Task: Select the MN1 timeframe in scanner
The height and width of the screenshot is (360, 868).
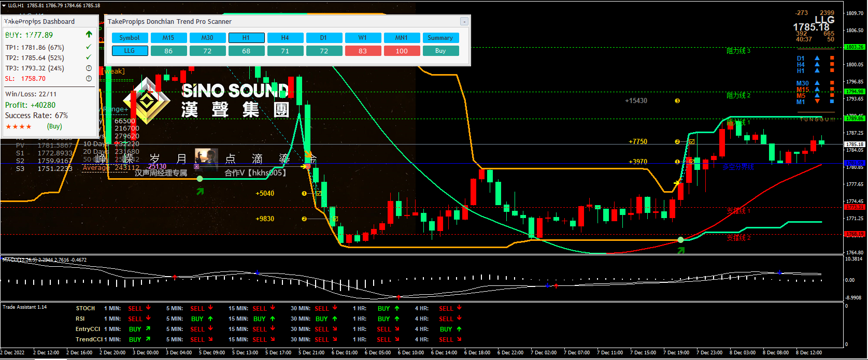Action: (402, 38)
